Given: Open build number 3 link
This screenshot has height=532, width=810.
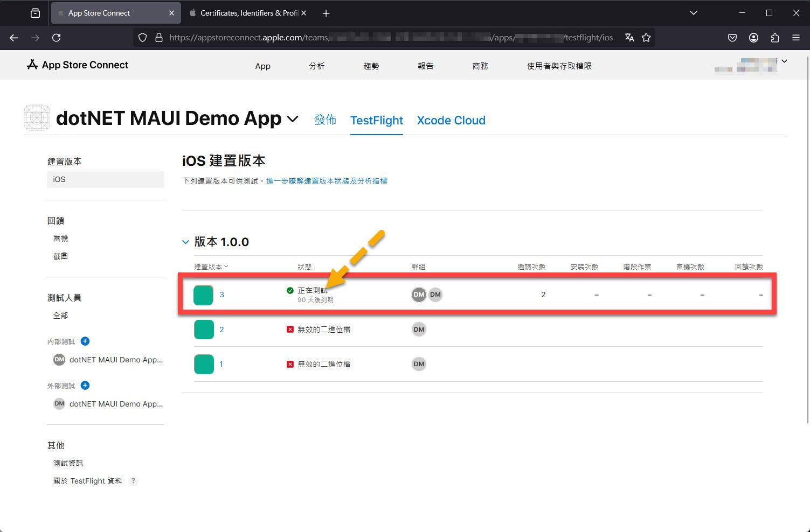Looking at the screenshot, I should (221, 295).
